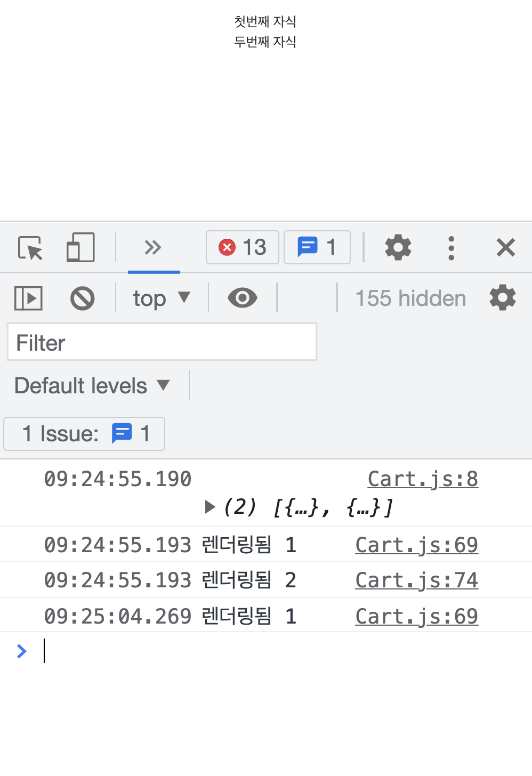Open console settings gear icon

[x=503, y=298]
